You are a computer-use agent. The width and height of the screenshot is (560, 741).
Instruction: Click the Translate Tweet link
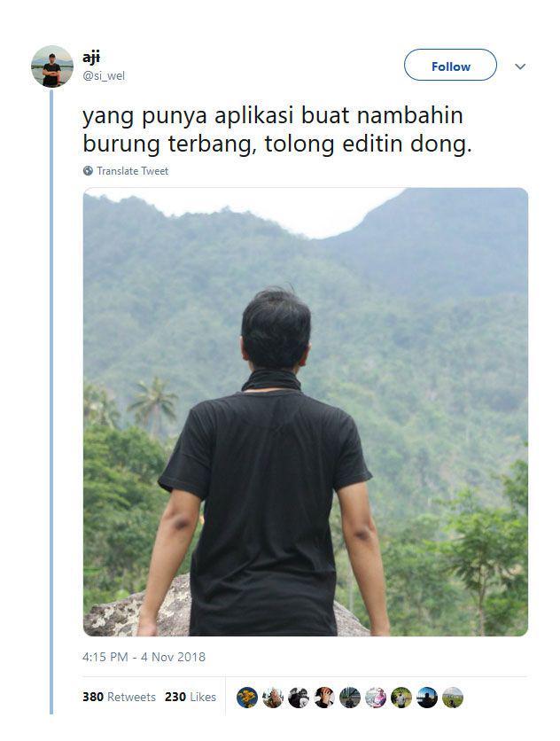[132, 171]
